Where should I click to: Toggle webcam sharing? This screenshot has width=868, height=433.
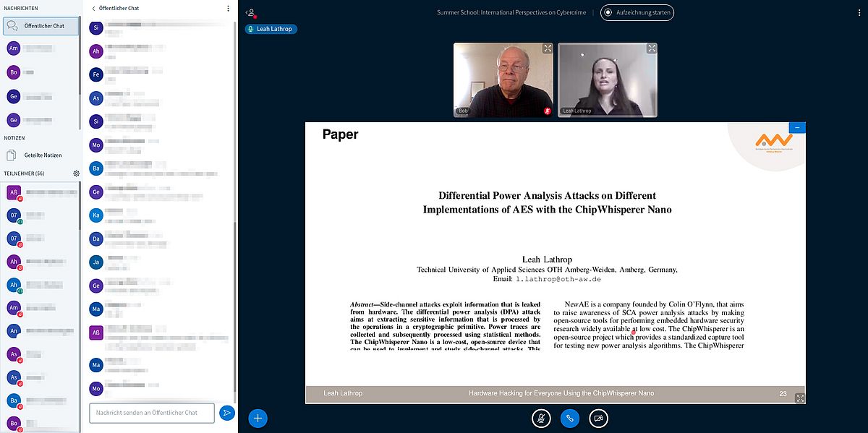click(598, 418)
